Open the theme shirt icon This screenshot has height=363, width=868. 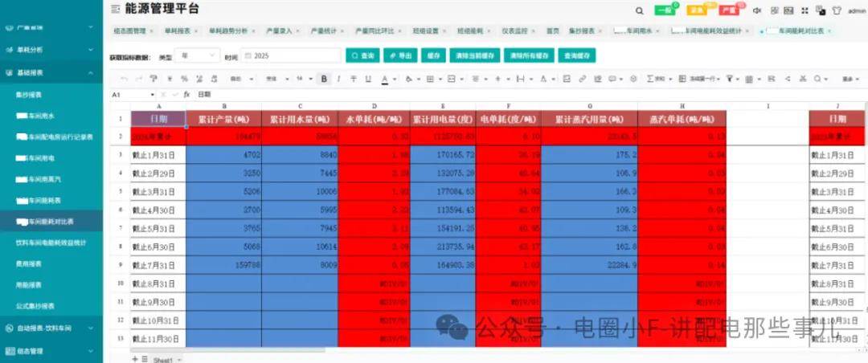(x=837, y=10)
